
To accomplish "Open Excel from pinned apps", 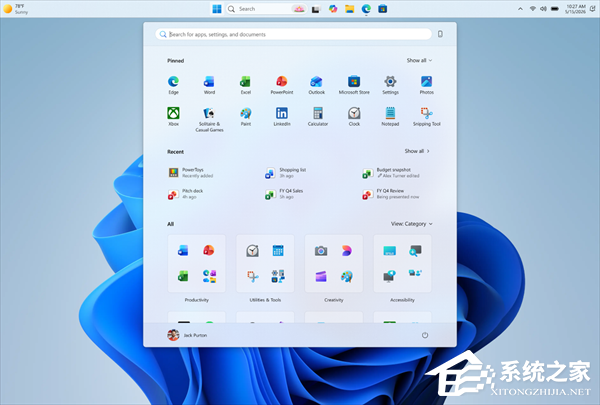I will [245, 85].
